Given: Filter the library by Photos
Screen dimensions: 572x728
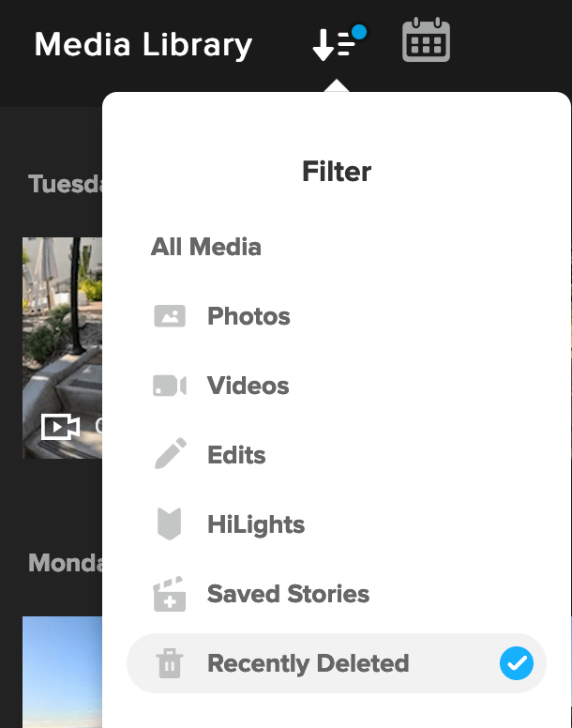Looking at the screenshot, I should tap(248, 316).
